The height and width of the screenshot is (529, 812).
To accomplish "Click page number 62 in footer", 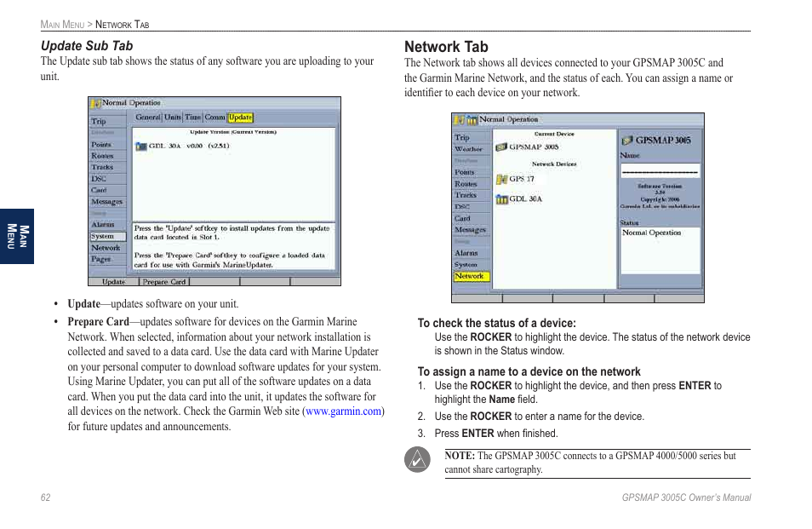I will 46,497.
